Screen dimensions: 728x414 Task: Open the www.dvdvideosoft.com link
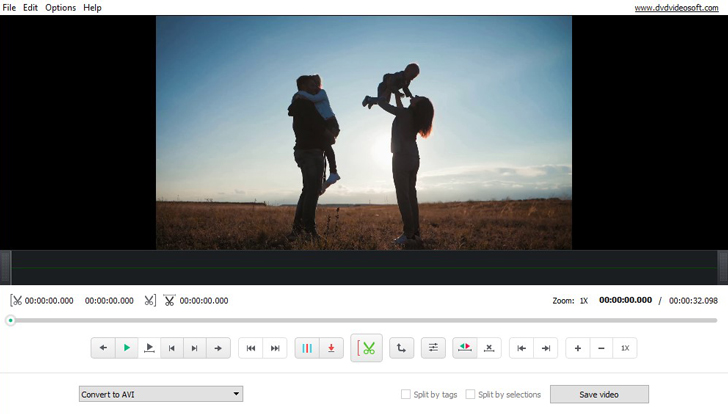(679, 8)
